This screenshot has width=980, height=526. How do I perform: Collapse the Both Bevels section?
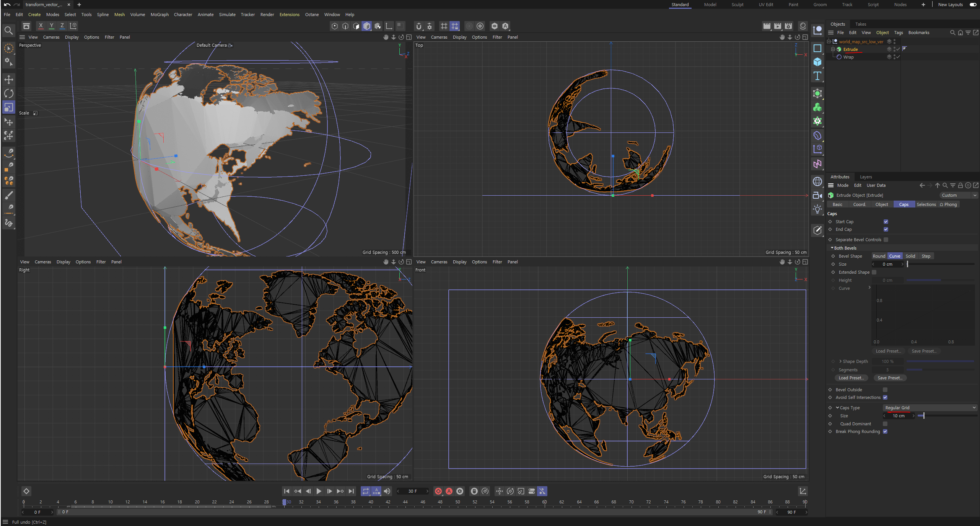point(832,248)
